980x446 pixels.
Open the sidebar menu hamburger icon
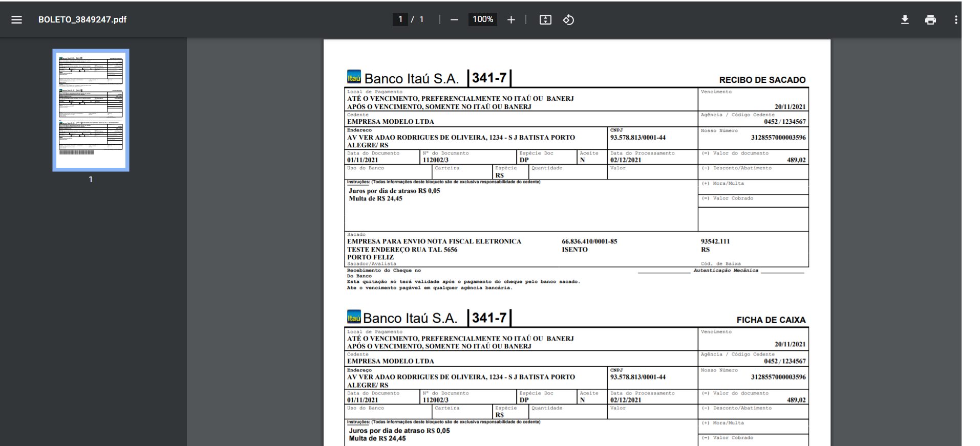16,19
